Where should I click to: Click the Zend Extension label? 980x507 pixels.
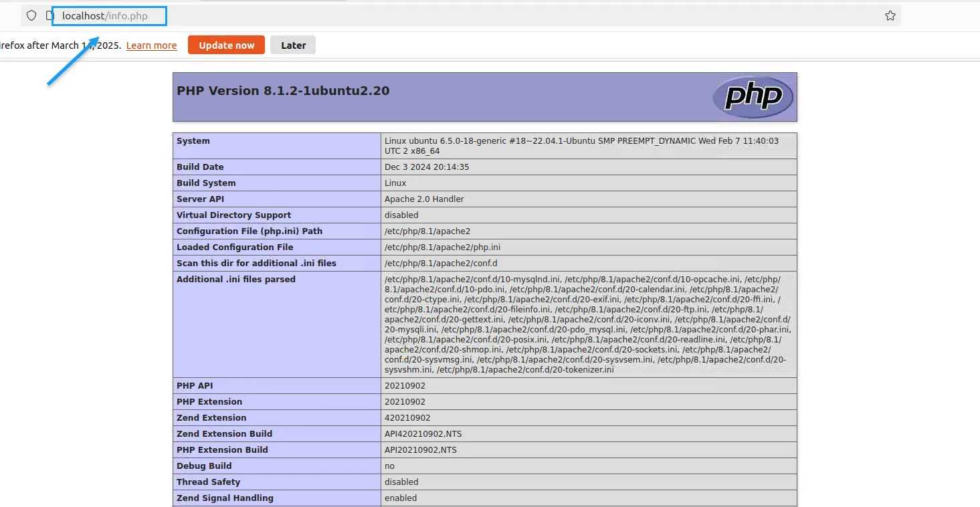(x=211, y=418)
